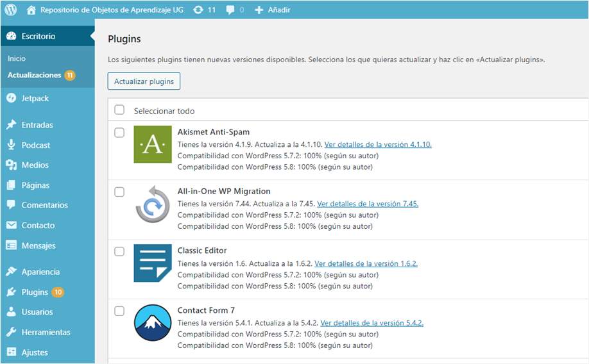This screenshot has width=589, height=364.
Task: Click the Akismet Anti-Spam plugin title
Action: (x=214, y=132)
